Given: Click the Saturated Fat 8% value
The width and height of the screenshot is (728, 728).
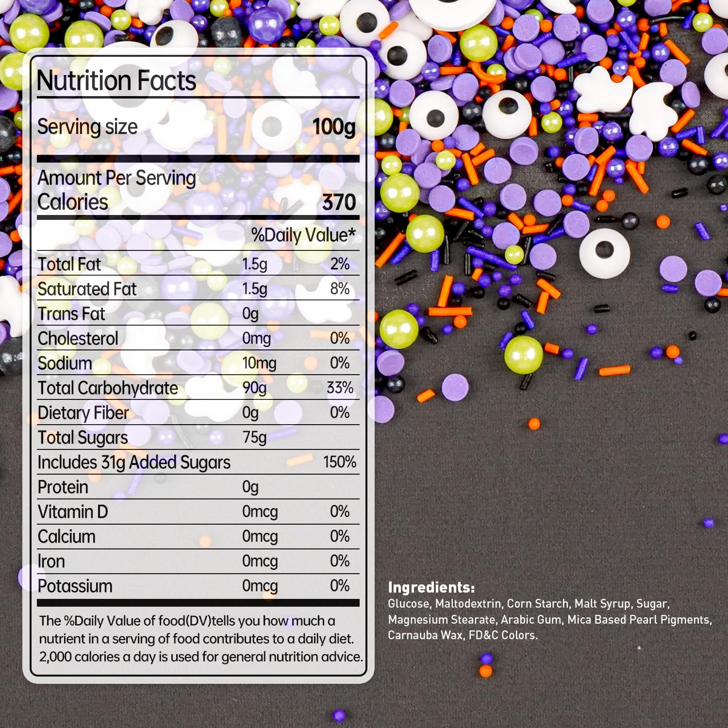Looking at the screenshot, I should click(340, 289).
